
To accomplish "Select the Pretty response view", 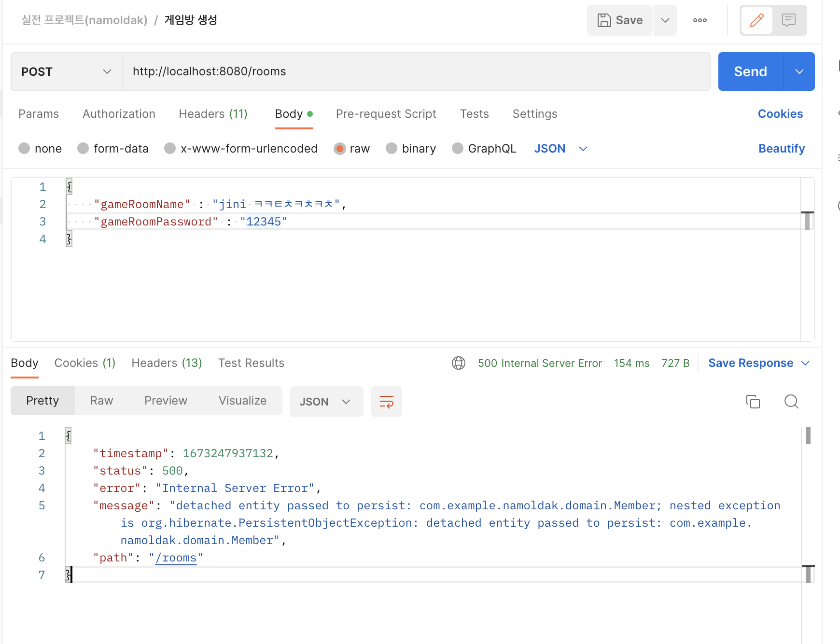I will click(42, 401).
